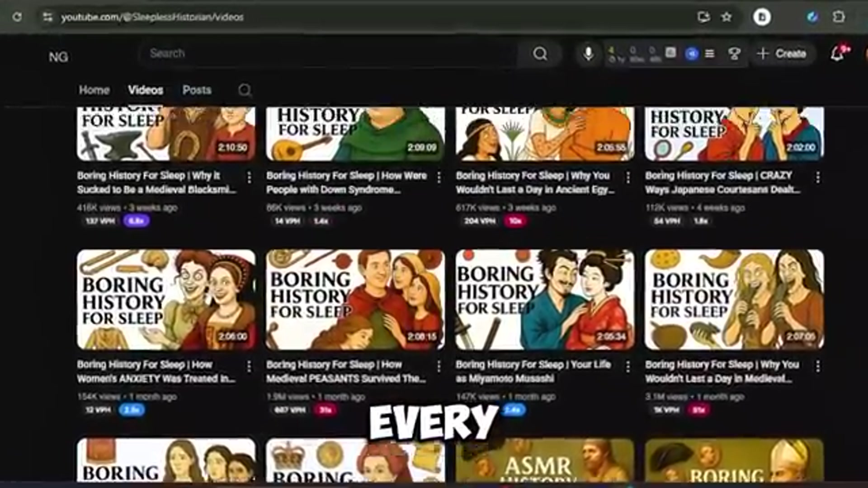This screenshot has height=488, width=868.
Task: Click '112K views • 4 weeks ago' text
Action: [x=695, y=208]
